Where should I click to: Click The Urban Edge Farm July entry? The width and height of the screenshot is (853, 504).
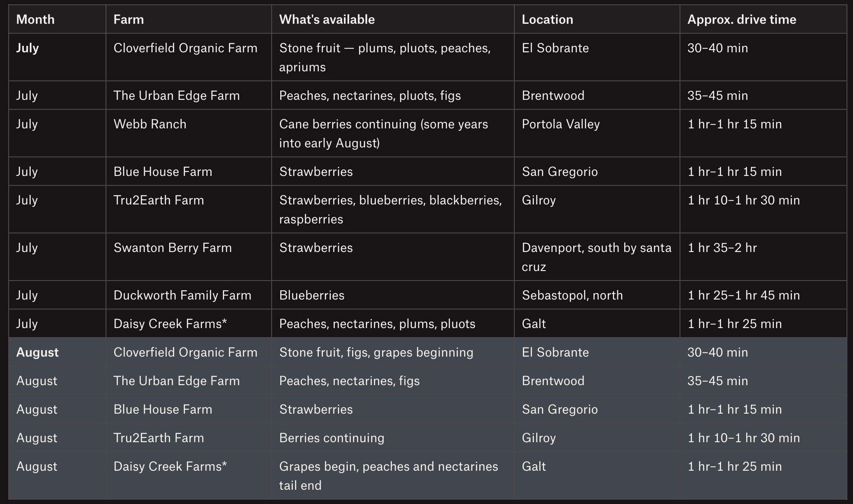(176, 96)
